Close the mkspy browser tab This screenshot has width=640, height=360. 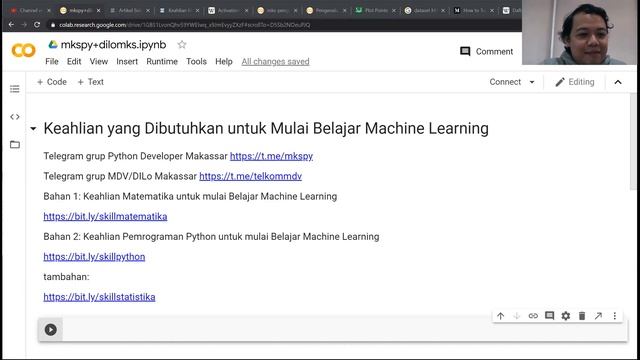[98, 11]
